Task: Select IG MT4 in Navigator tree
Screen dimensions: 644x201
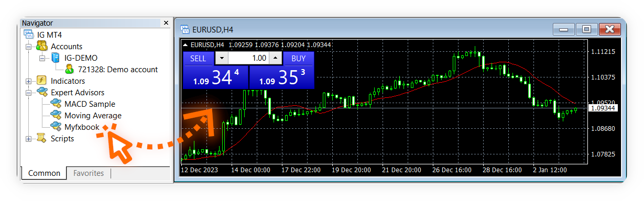Action: tap(50, 35)
